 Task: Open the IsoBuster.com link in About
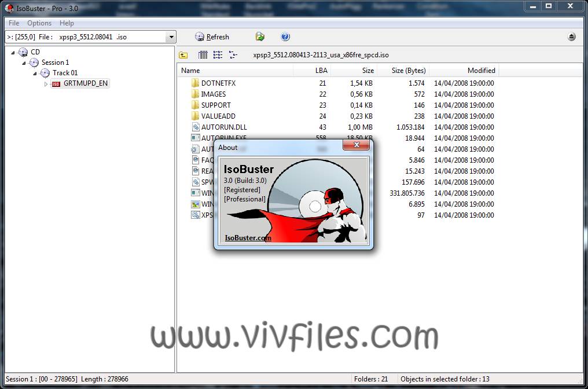[248, 237]
